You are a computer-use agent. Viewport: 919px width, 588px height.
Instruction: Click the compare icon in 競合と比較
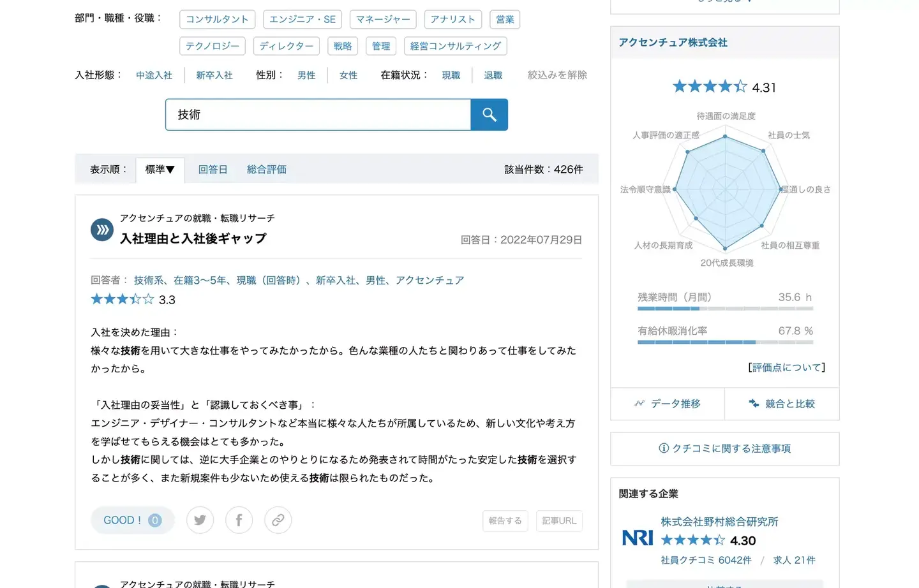coord(754,404)
